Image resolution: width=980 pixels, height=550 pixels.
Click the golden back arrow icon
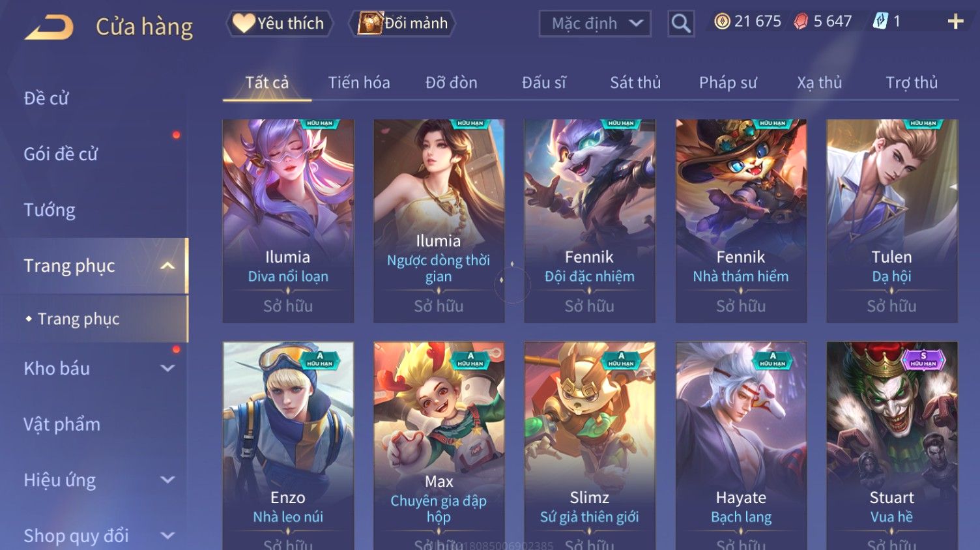[x=49, y=27]
